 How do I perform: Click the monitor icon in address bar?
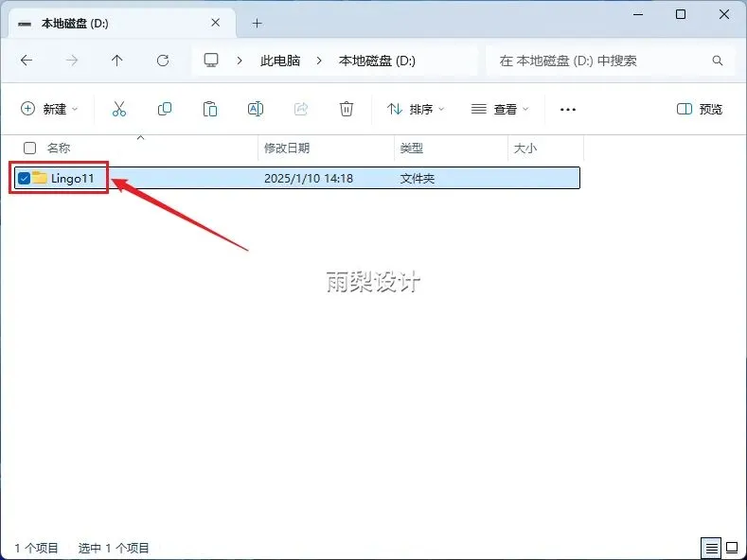(x=211, y=60)
